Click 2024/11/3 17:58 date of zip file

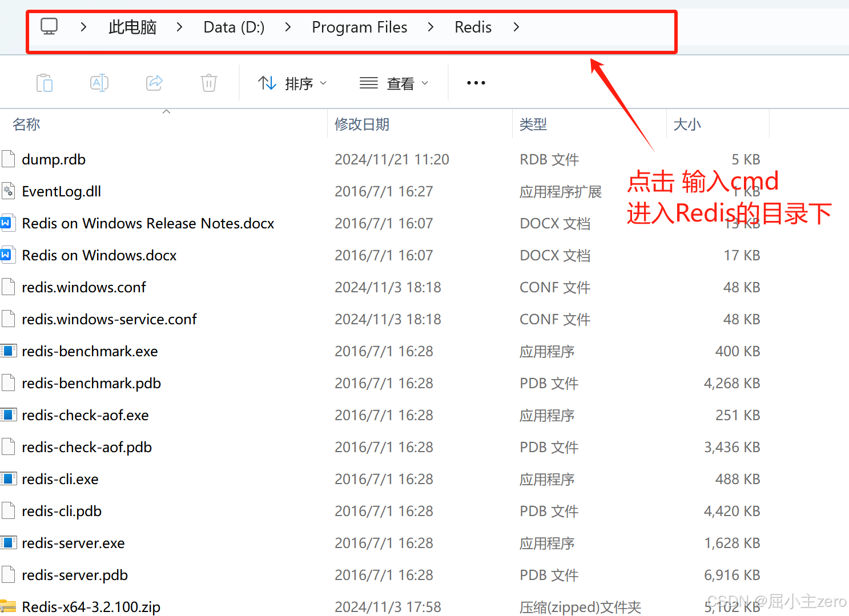coord(388,607)
